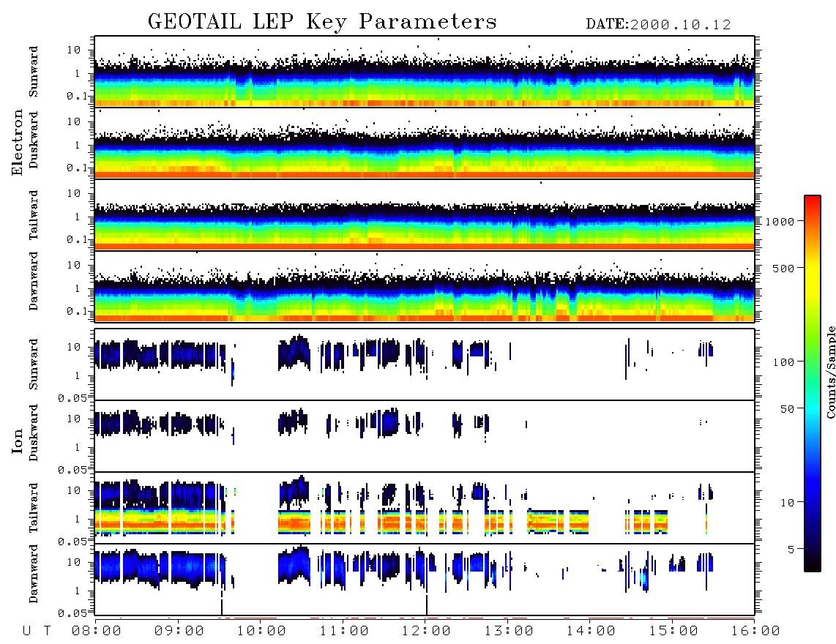Screen dimensions: 836x644
Task: Click inside the Ion Dawnward spectrogram panel
Action: pos(425,580)
